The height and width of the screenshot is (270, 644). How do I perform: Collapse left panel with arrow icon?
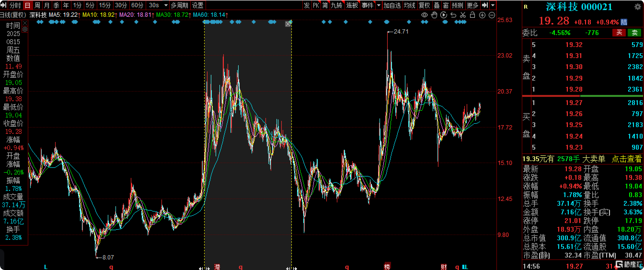click(x=3, y=5)
